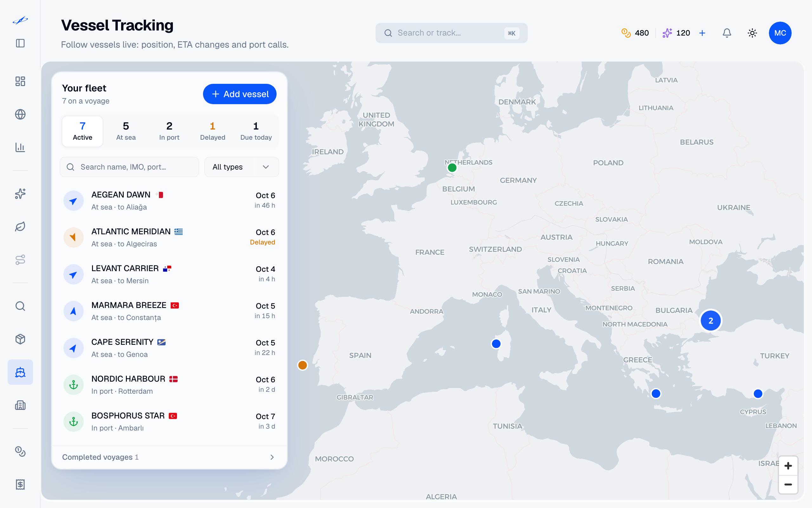
Task: Open the All types dropdown
Action: 242,167
